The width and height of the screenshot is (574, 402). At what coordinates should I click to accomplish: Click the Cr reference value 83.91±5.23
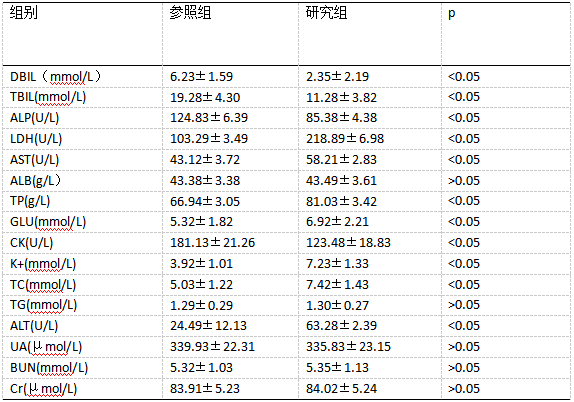(205, 388)
